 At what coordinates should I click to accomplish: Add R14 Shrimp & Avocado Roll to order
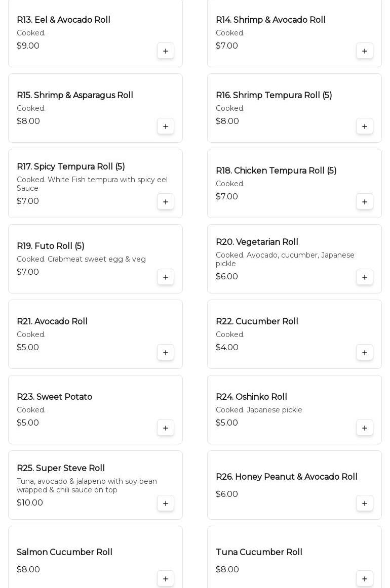tap(365, 51)
